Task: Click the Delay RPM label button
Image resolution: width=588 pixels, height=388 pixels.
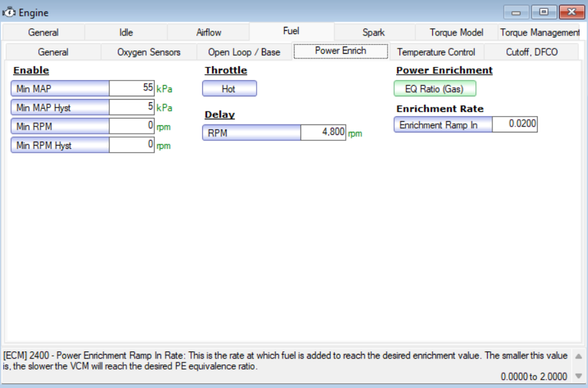Action: click(x=251, y=133)
